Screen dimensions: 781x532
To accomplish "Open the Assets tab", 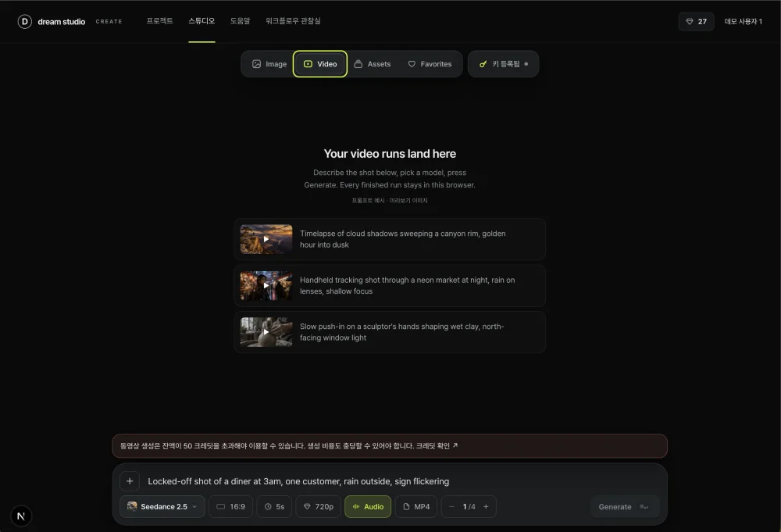I will pyautogui.click(x=372, y=64).
